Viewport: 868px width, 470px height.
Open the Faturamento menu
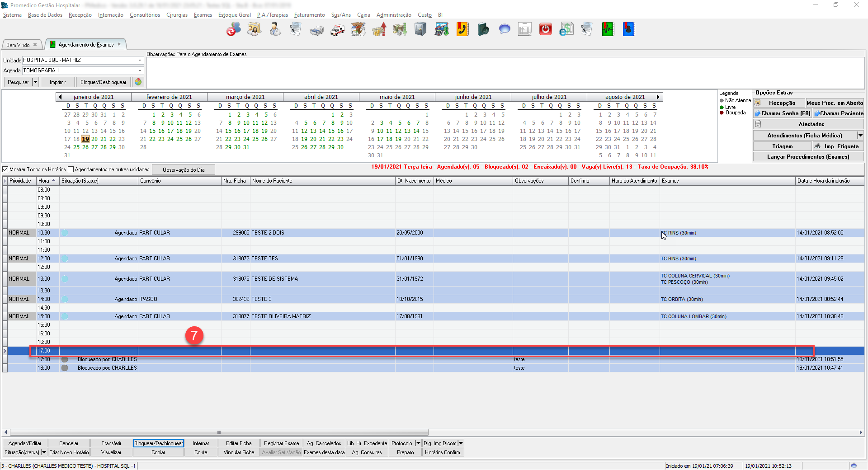[x=309, y=15]
